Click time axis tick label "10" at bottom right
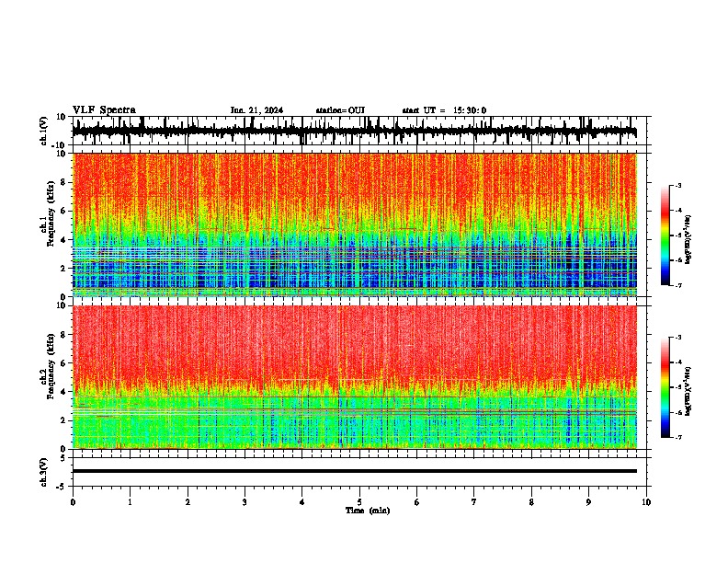Screen dimensions: 728x563 coord(646,502)
